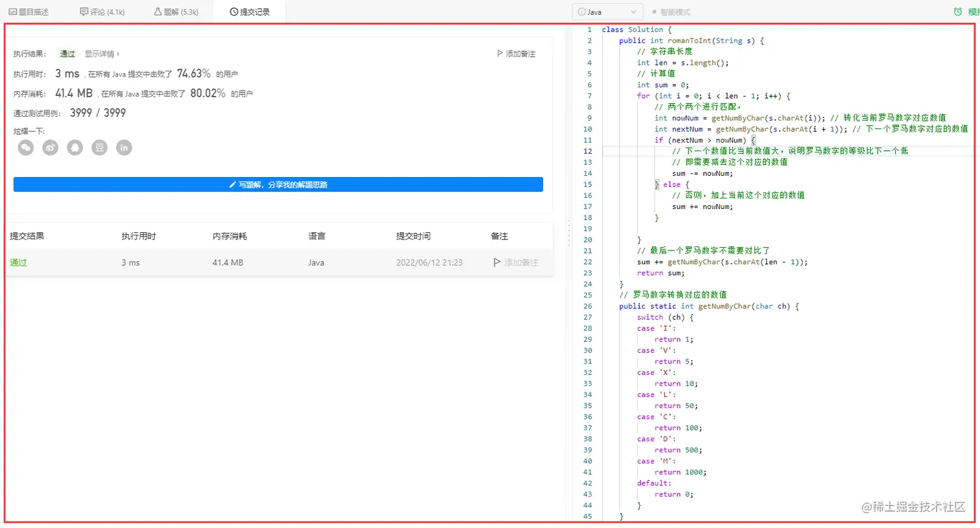980x528 pixels.
Task: Click the blue 写题解 share solution button
Action: (x=278, y=185)
